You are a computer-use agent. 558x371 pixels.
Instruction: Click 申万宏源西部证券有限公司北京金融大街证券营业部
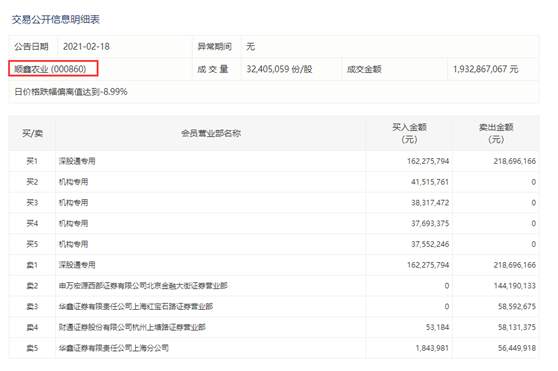pyautogui.click(x=143, y=286)
